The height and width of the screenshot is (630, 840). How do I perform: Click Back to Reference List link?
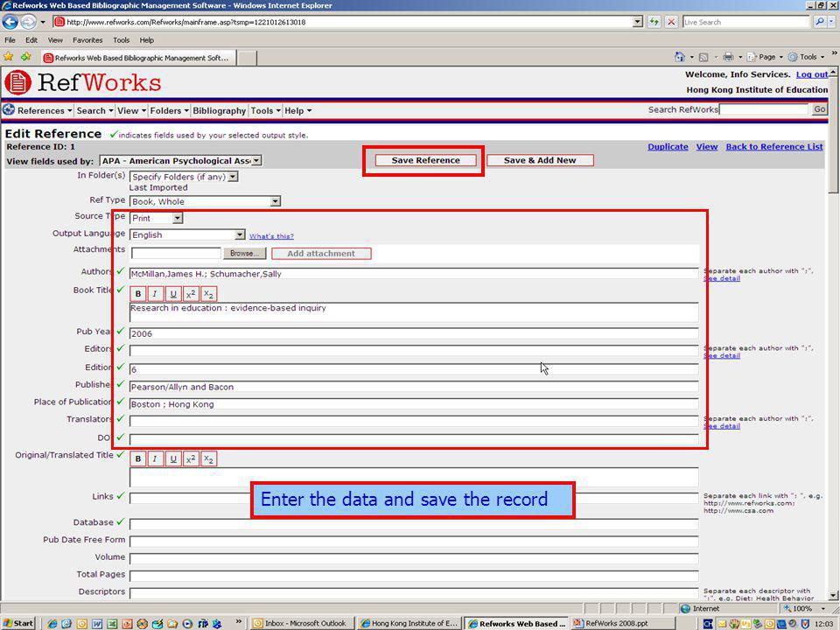pyautogui.click(x=774, y=147)
